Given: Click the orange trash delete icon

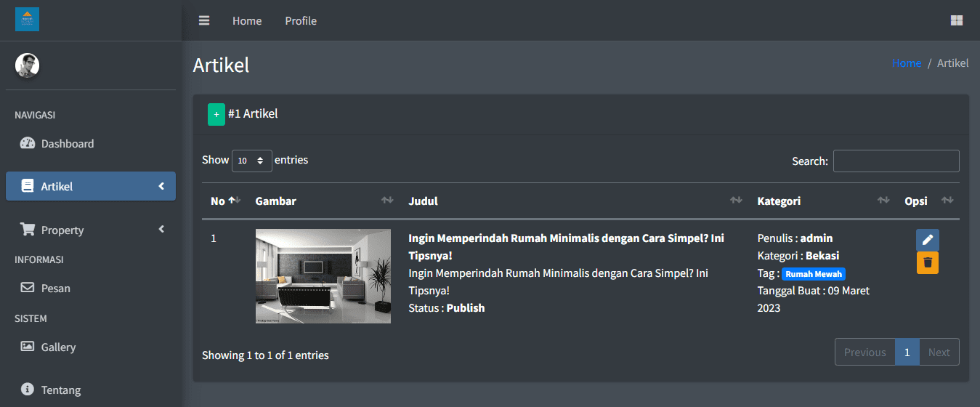Looking at the screenshot, I should click(x=927, y=263).
